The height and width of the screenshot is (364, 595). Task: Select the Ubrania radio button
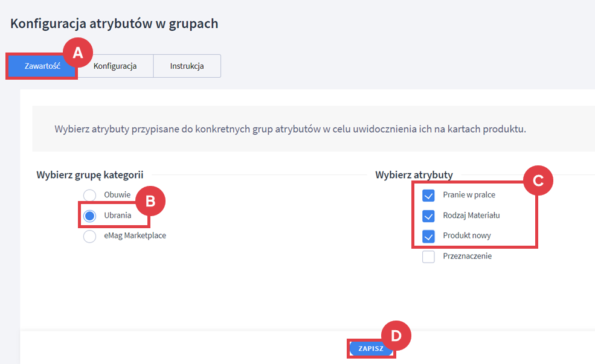(x=90, y=216)
